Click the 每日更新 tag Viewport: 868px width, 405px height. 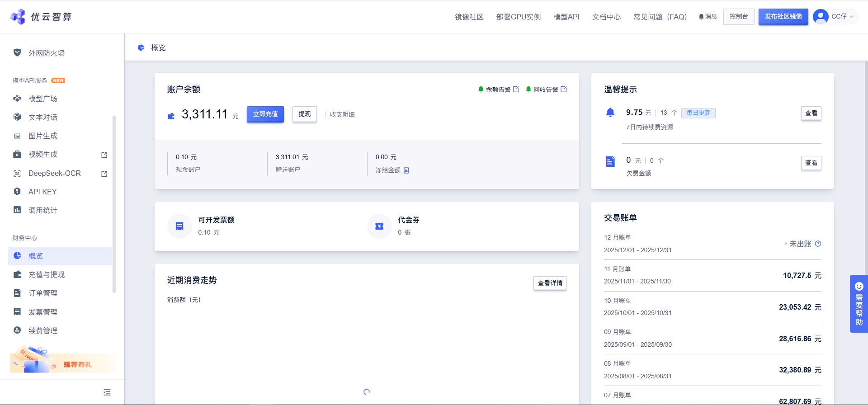(x=698, y=113)
